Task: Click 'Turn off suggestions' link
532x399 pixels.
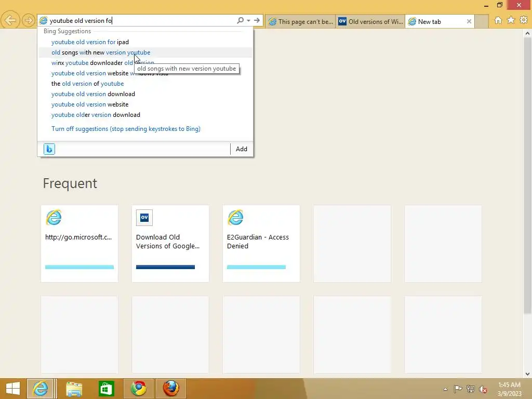Action: [126, 129]
